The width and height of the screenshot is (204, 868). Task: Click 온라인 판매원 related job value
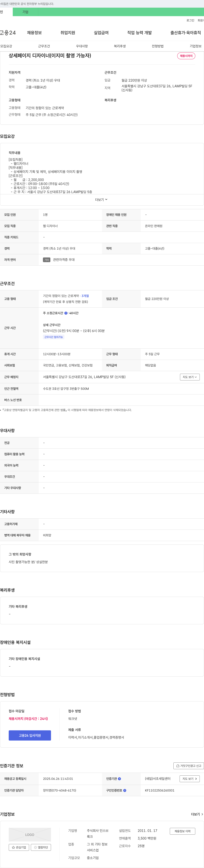coord(153,226)
